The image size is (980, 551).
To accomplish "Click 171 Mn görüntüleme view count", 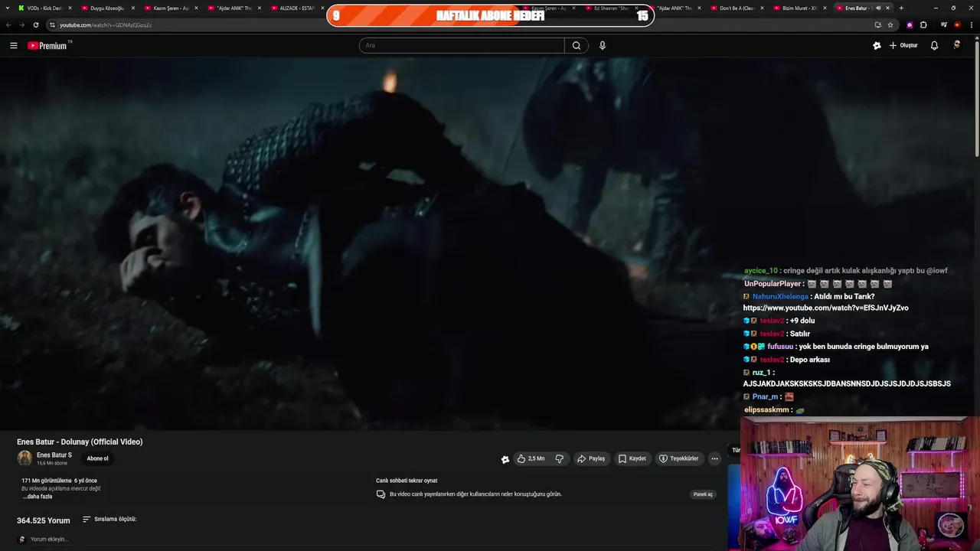I will pos(46,481).
